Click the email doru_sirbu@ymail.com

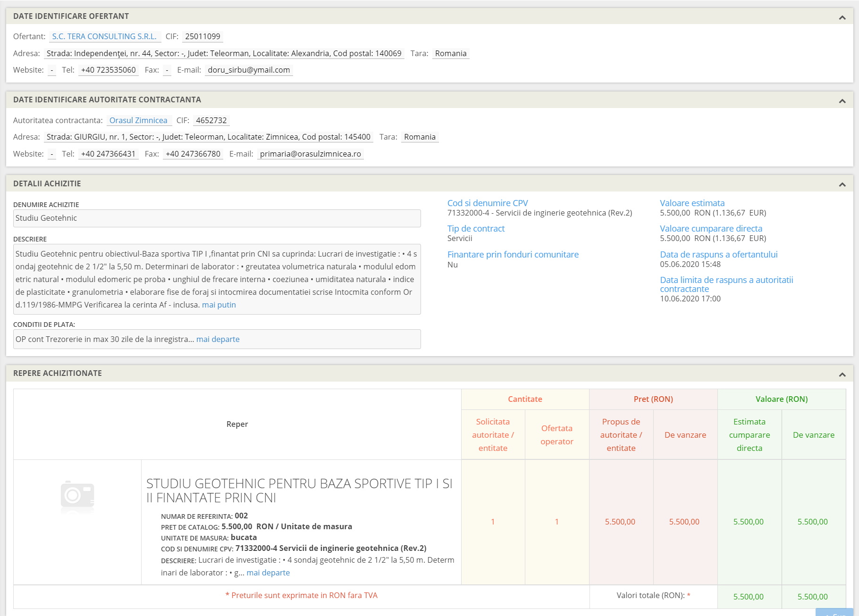coord(249,70)
